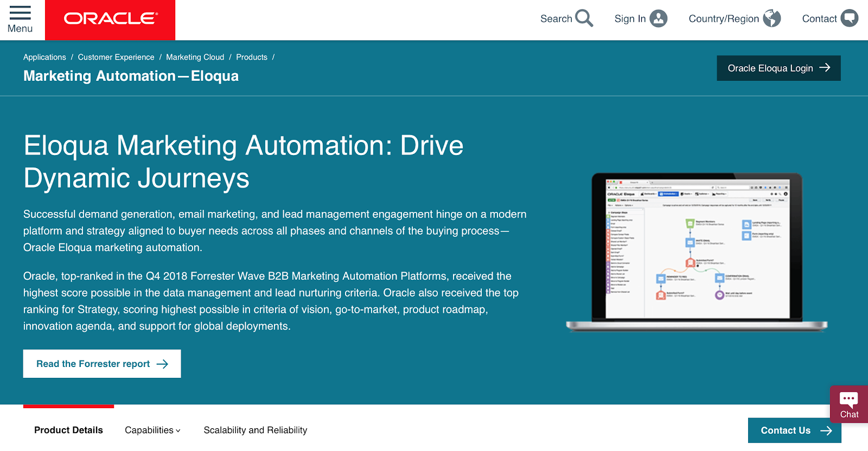Navigate to Marketing Cloud breadcrumb
This screenshot has width=868, height=451.
195,57
